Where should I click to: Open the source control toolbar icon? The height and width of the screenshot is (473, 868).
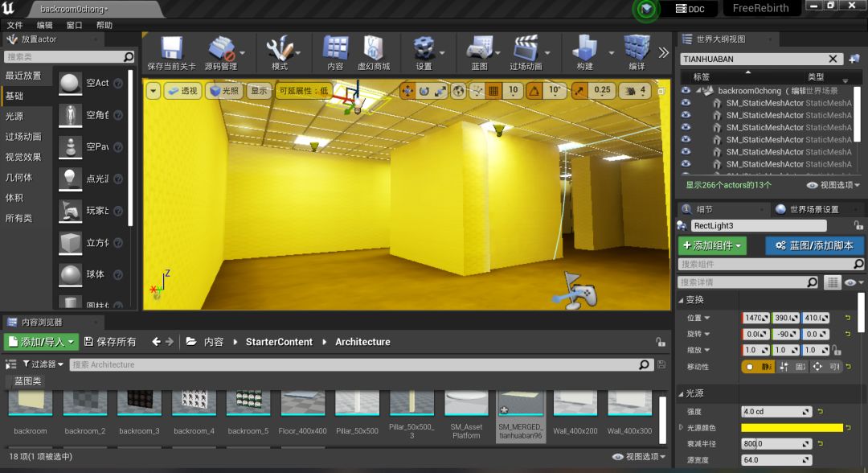tap(221, 48)
